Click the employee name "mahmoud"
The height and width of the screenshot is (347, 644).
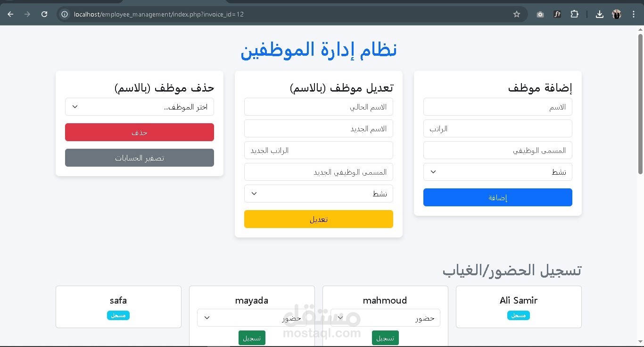pyautogui.click(x=385, y=300)
